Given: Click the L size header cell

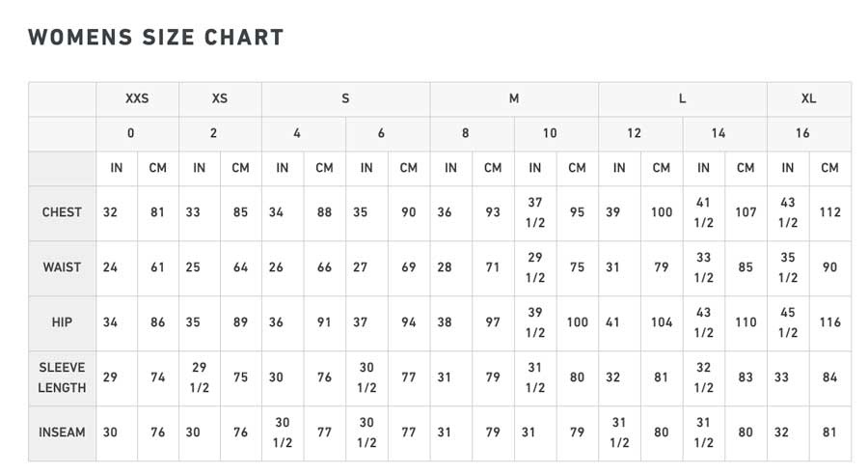Looking at the screenshot, I should tap(683, 98).
